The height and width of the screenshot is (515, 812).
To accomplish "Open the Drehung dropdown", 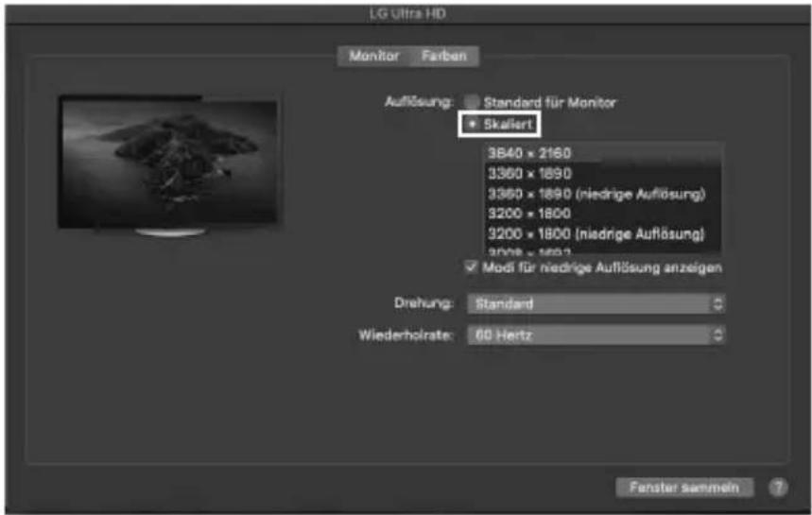I will 596,304.
